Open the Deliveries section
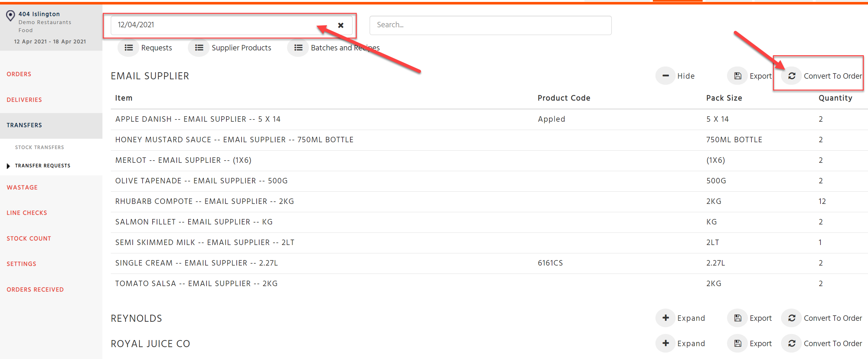868x359 pixels. (x=24, y=100)
